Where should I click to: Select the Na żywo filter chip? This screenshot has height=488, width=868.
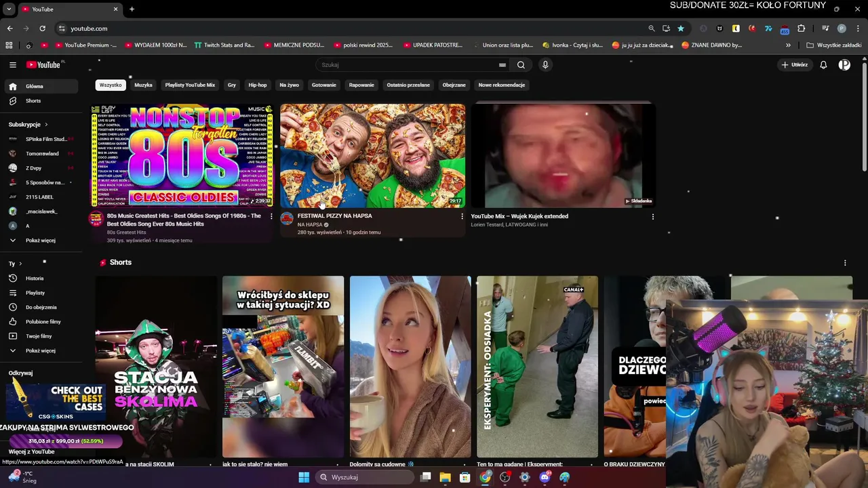pyautogui.click(x=289, y=85)
